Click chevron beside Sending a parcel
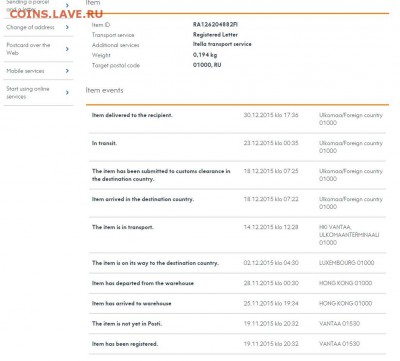400x361 pixels. click(67, 5)
